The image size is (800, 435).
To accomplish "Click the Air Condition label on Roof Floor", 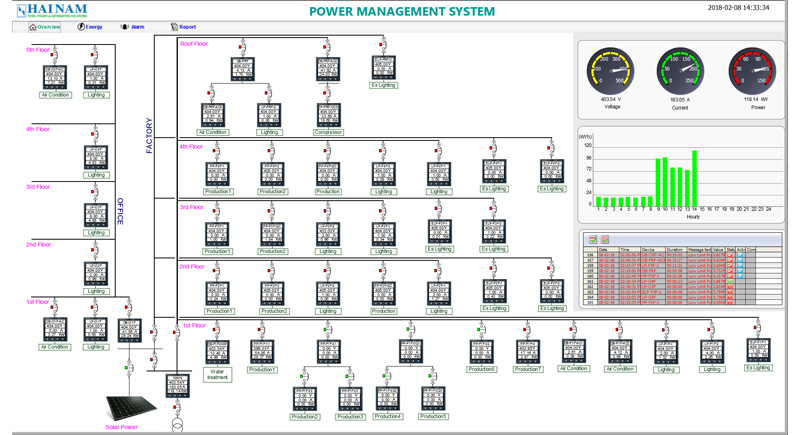I will pos(213,132).
